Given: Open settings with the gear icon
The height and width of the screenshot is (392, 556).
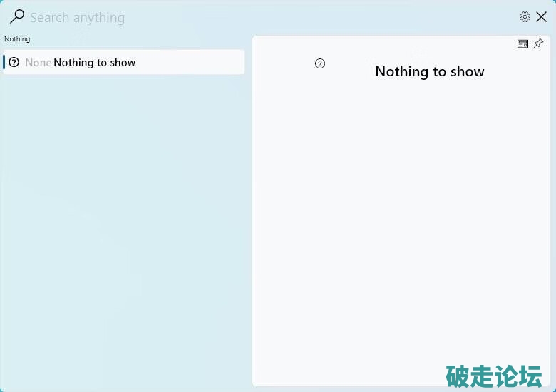Looking at the screenshot, I should coord(525,17).
